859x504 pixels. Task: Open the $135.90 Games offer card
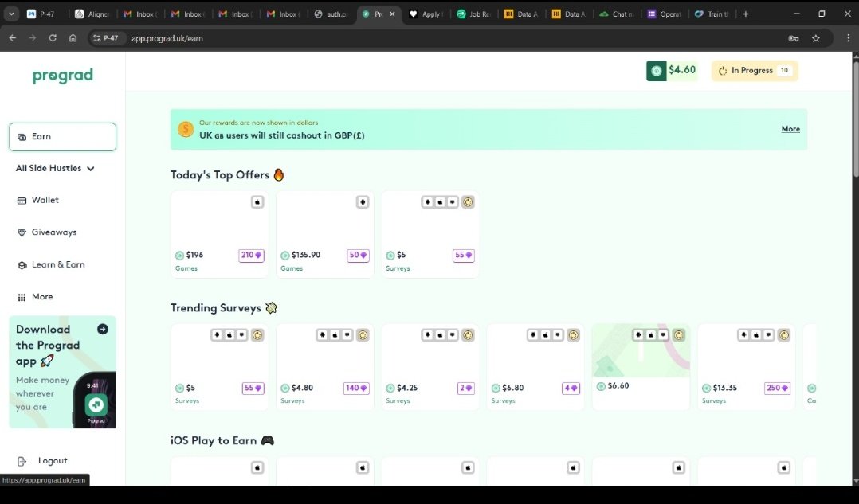tap(325, 234)
